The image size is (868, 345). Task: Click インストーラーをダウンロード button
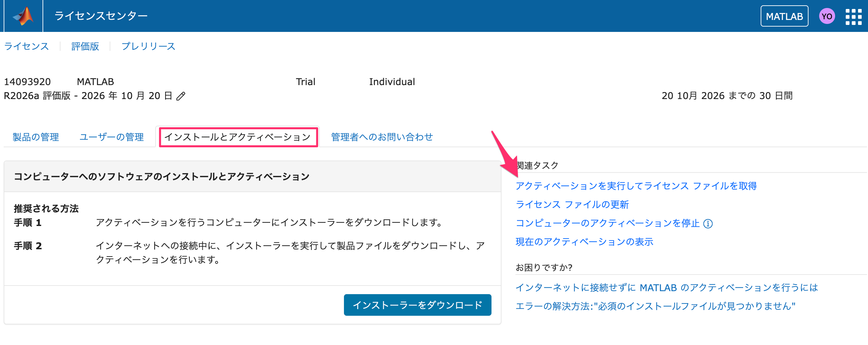coord(417,305)
